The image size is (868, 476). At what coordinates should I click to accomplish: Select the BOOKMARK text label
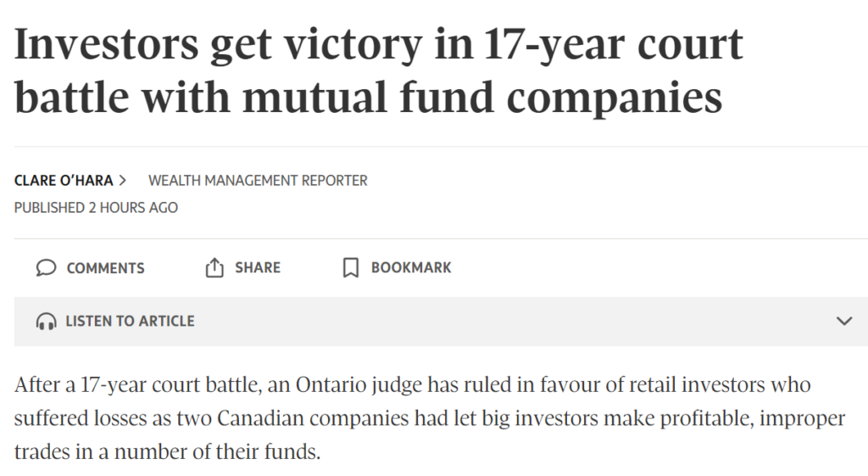pyautogui.click(x=411, y=268)
